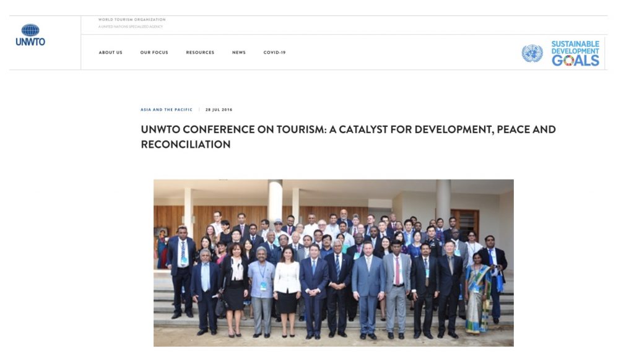Click the 28 Jul 2016 date label
Screen dimensions: 634x364
tap(219, 110)
